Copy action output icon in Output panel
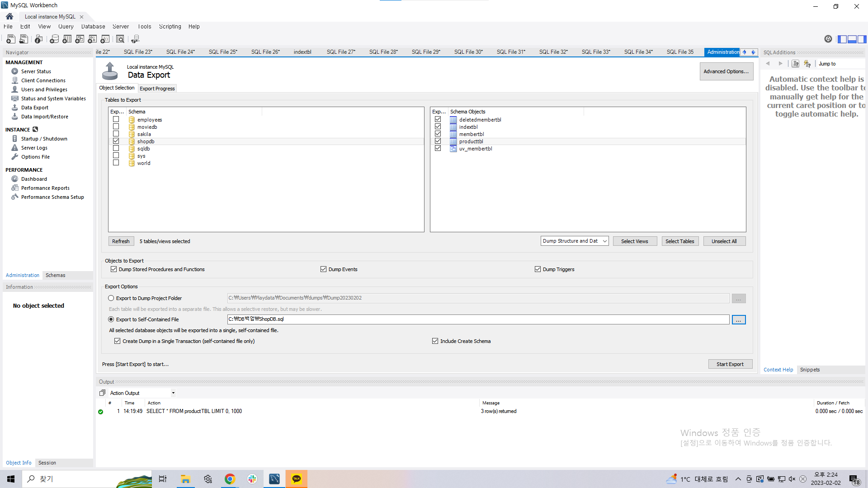This screenshot has height=488, width=868. (x=102, y=393)
